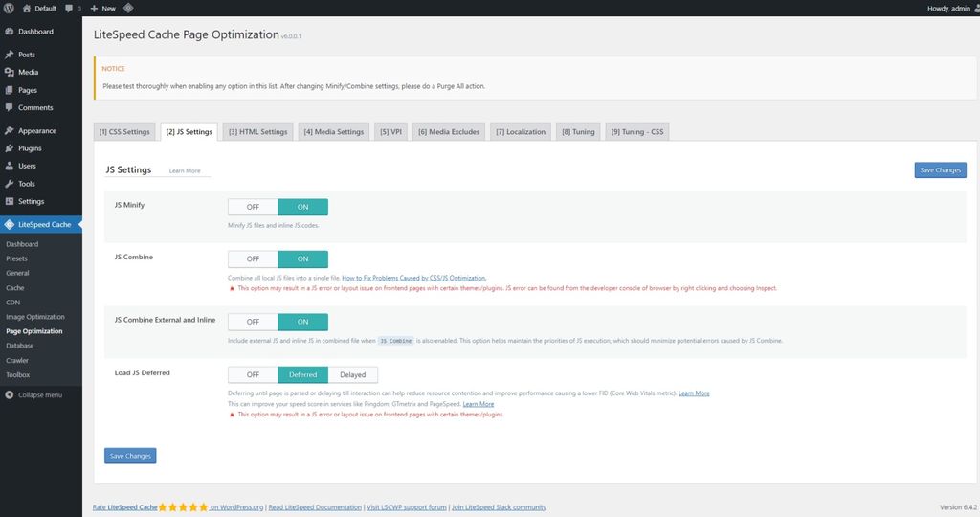Select the JS Settings tab
This screenshot has height=517, width=980.
tap(189, 132)
